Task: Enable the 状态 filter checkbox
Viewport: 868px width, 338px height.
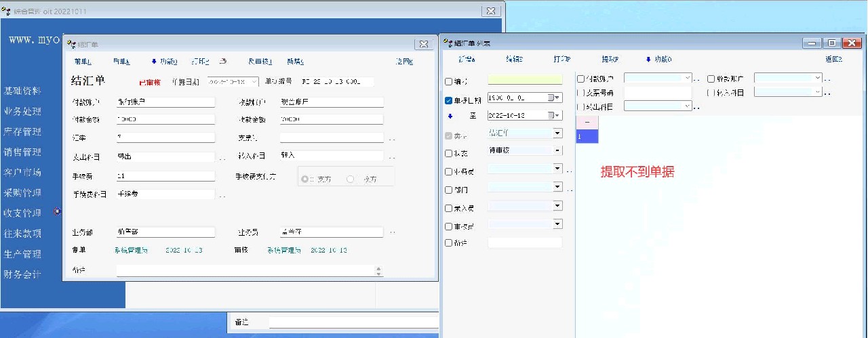Action: [x=448, y=154]
